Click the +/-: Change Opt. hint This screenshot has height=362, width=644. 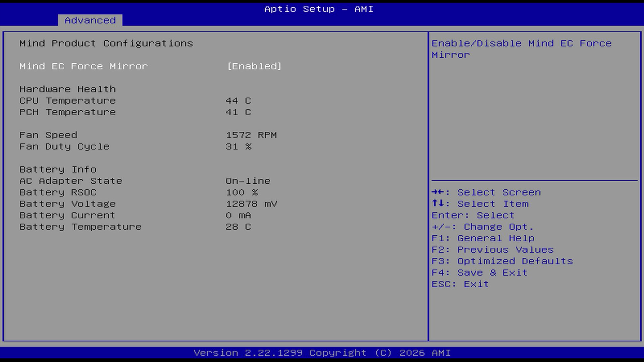point(482,227)
